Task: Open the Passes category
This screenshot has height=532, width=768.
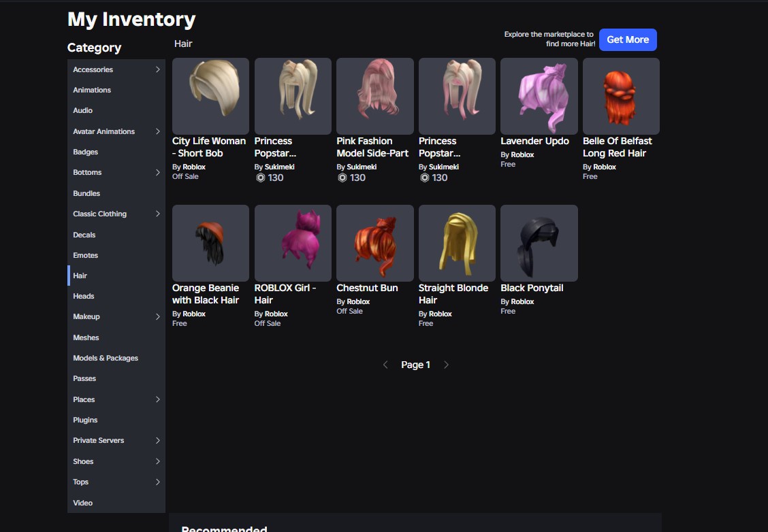Action: tap(116, 379)
